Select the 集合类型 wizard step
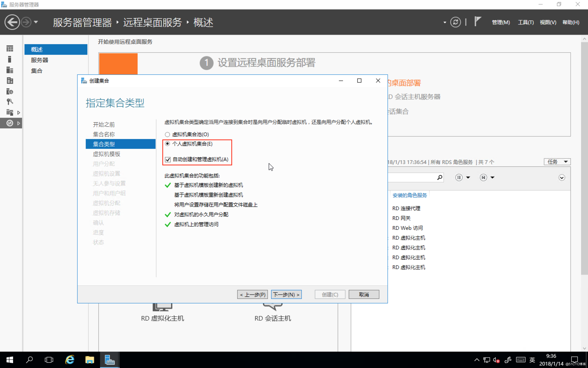588x368 pixels. pos(120,144)
